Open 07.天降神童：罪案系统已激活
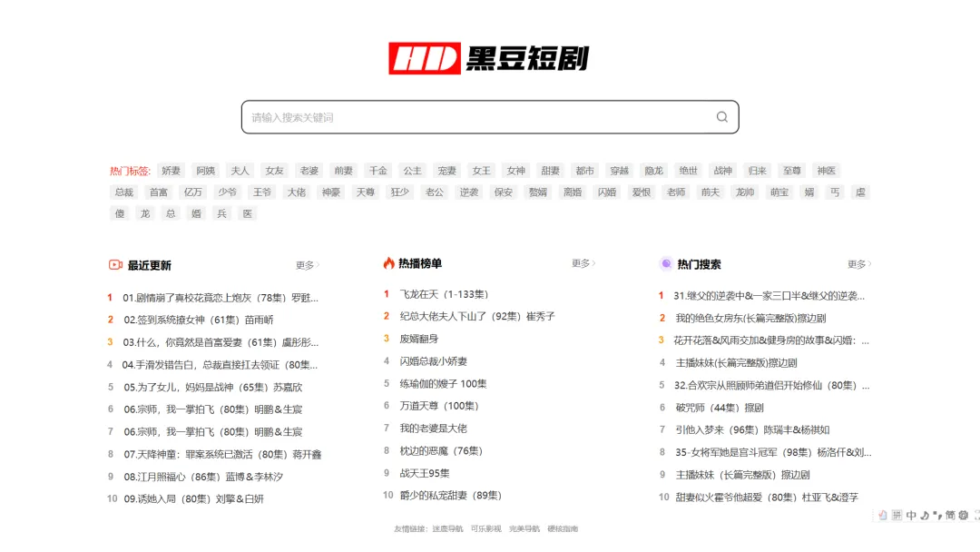This screenshot has height=552, width=980. pyautogui.click(x=222, y=454)
